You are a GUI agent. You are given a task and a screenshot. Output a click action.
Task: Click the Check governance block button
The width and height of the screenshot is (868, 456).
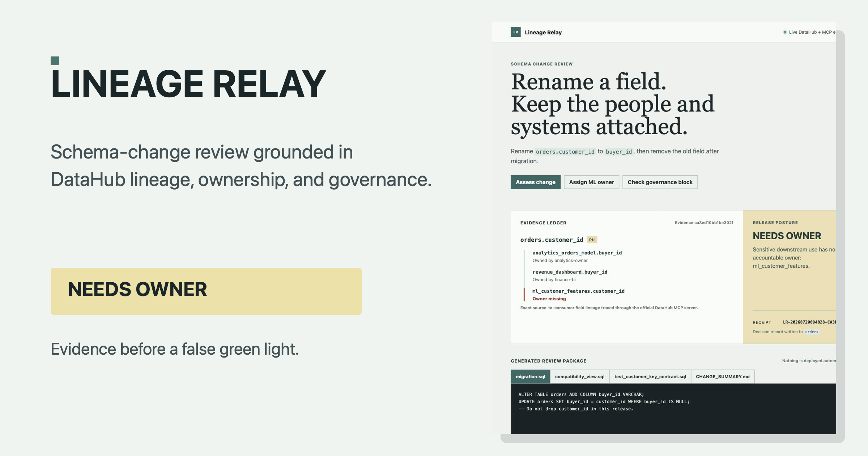(660, 182)
